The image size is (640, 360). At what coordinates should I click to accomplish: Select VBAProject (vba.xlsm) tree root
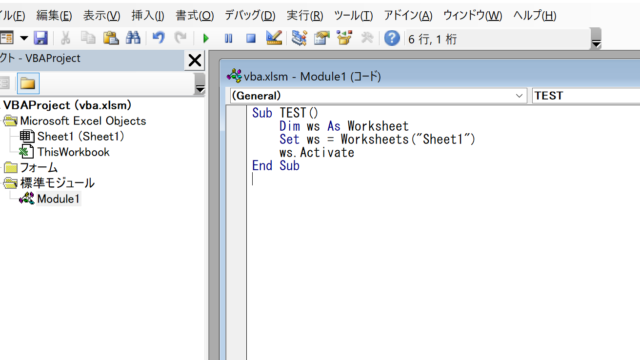[x=67, y=105]
